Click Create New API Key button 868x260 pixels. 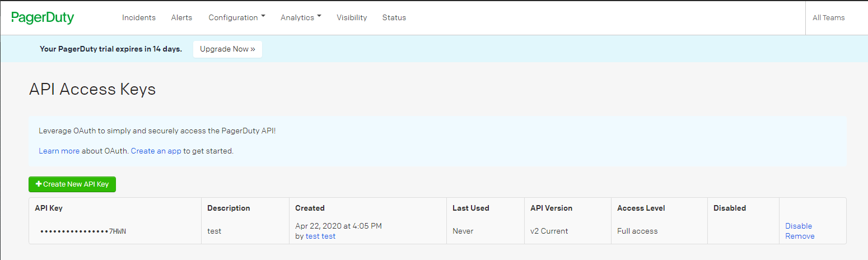point(72,184)
